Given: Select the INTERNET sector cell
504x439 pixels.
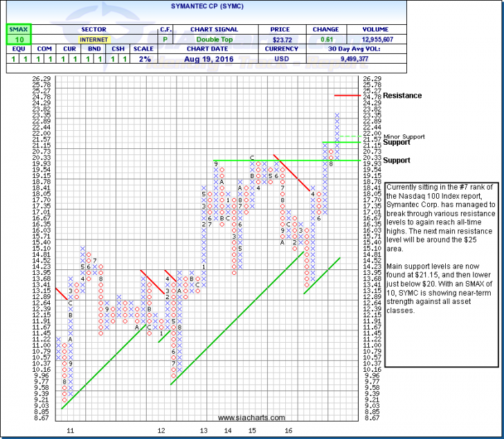Looking at the screenshot, I should coord(93,41).
